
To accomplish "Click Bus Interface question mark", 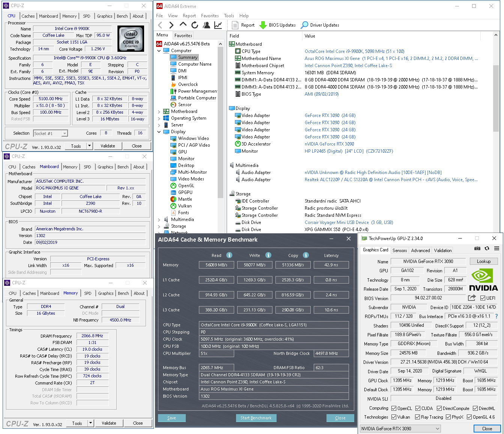I will (496, 316).
